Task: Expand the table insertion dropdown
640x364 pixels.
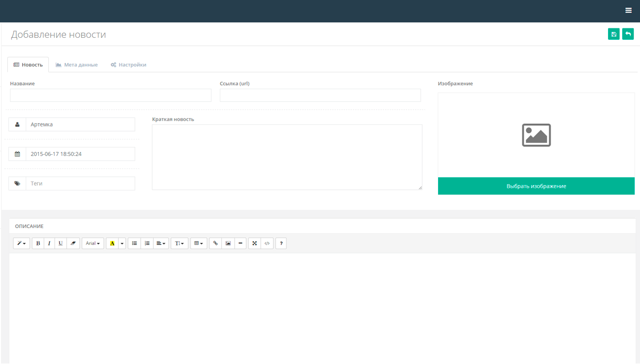Action: click(x=198, y=243)
